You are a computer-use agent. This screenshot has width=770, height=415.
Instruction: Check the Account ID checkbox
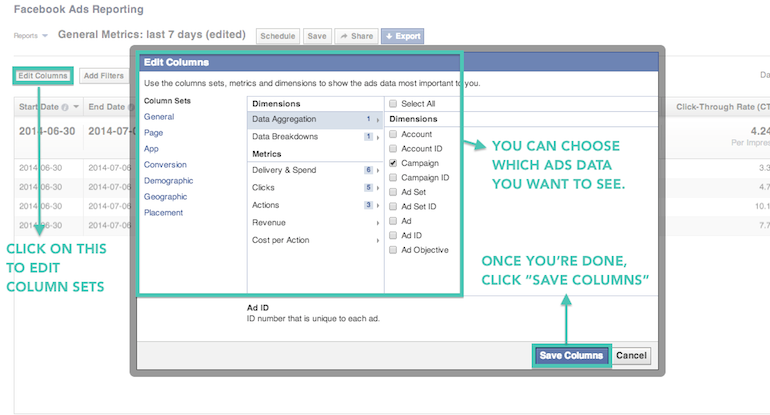(x=393, y=148)
